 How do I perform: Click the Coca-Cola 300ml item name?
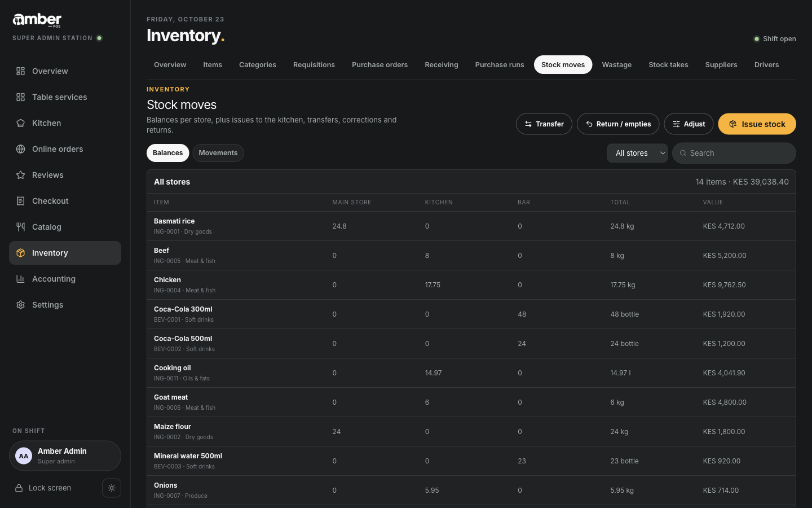[x=183, y=309]
